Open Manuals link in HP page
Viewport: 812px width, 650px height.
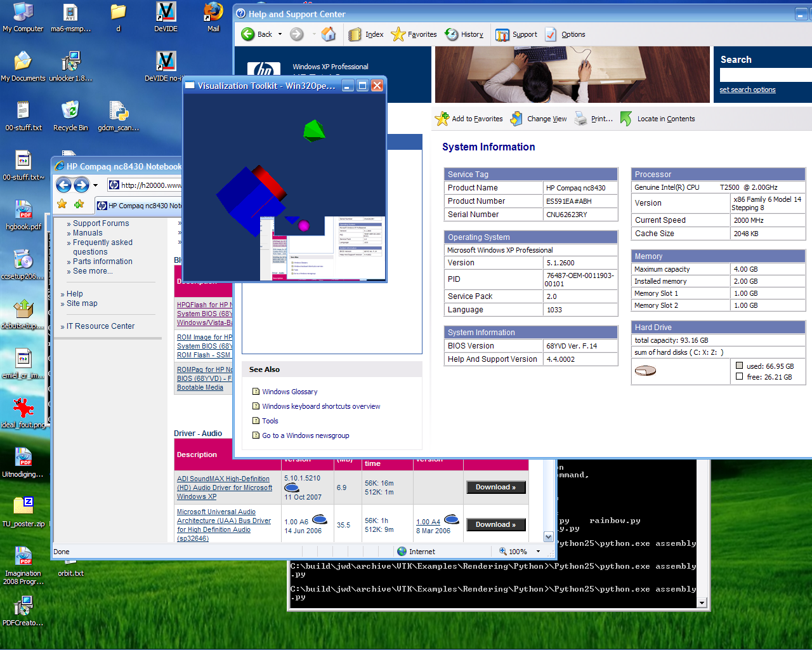point(88,233)
